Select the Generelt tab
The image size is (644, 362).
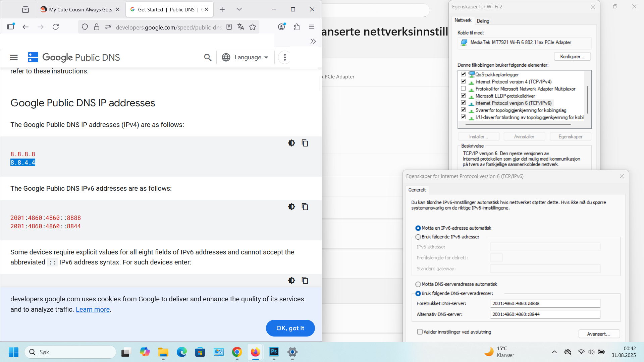(x=417, y=190)
